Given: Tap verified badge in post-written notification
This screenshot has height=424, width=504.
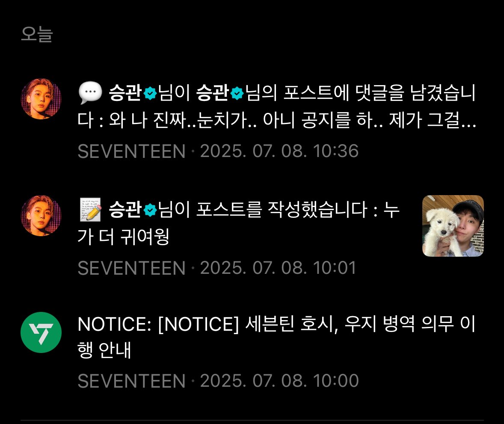Looking at the screenshot, I should point(150,210).
